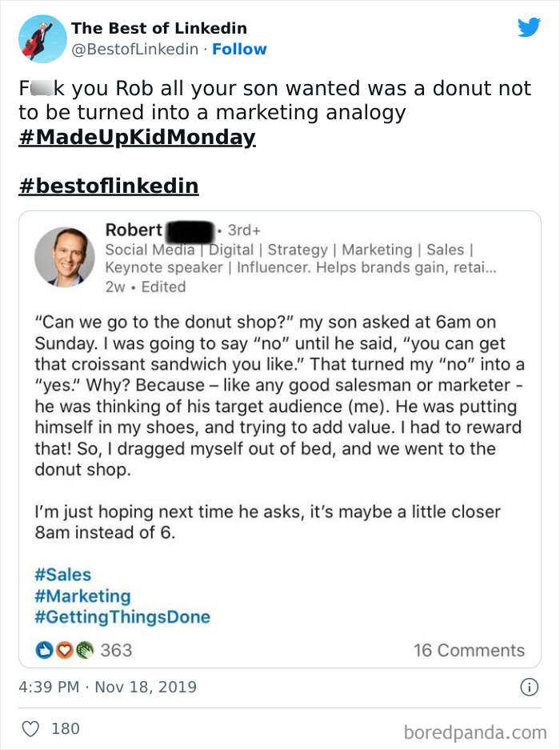This screenshot has width=560, height=750.
Task: Follow the BestofLinkedin account
Action: coord(239,49)
